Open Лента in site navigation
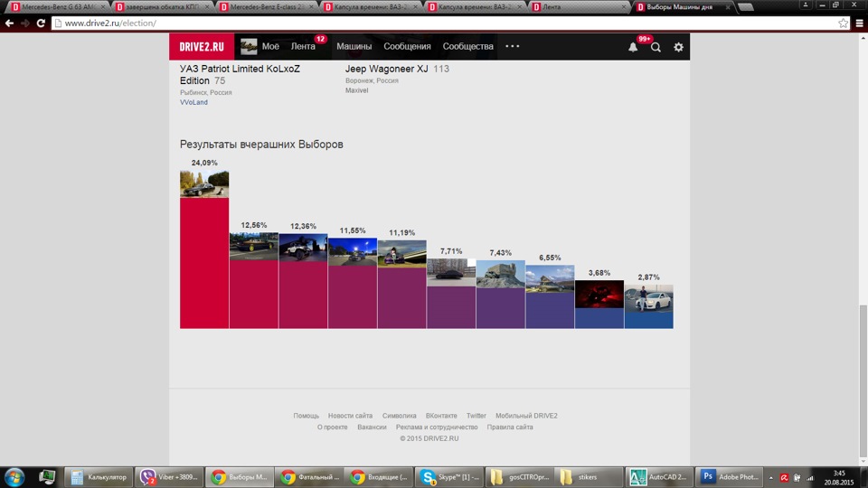The height and width of the screenshot is (488, 868). [x=303, y=46]
